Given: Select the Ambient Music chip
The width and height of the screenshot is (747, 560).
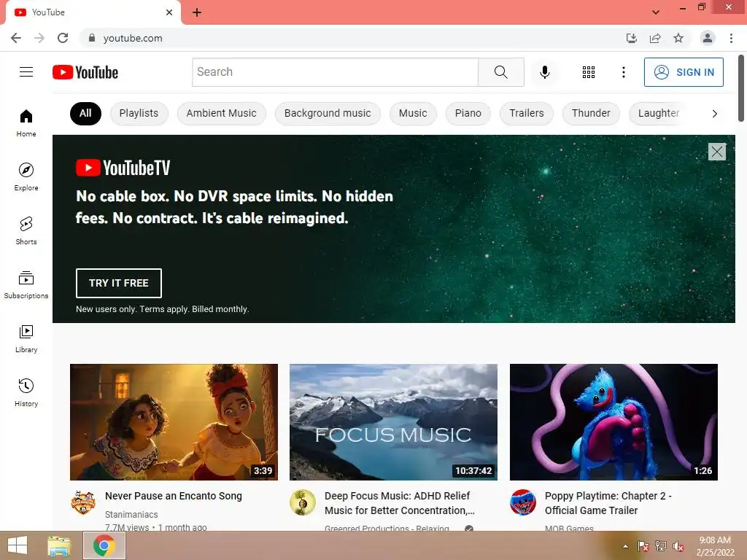Looking at the screenshot, I should point(221,113).
